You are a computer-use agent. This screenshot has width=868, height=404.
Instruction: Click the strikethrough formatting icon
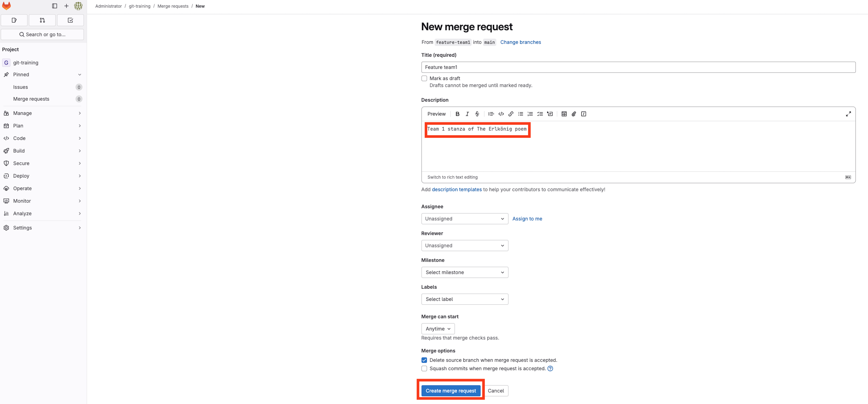(477, 114)
